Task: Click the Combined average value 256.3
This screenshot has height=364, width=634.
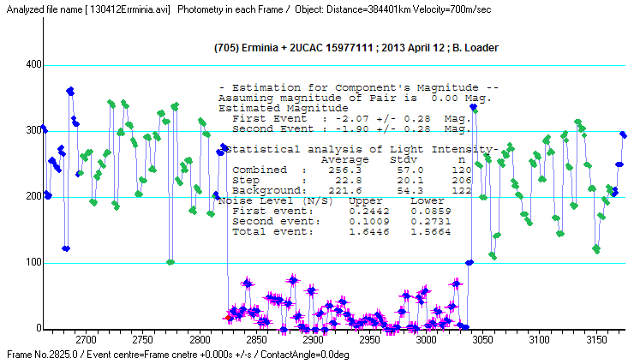Action: point(345,170)
